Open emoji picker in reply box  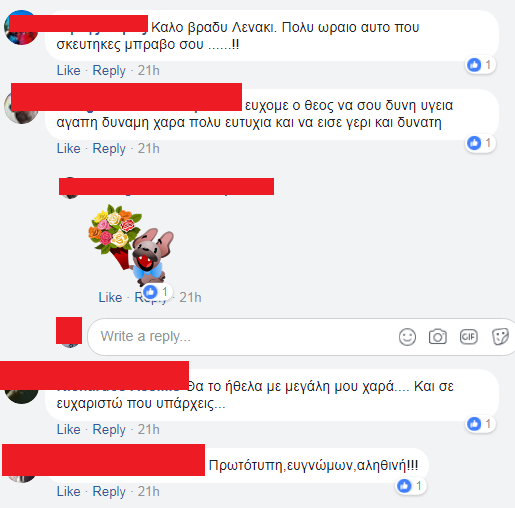(407, 337)
